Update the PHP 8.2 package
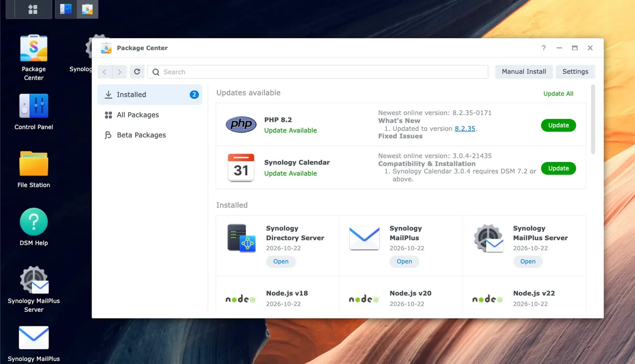Screen dimensions: 635x364 point(558,126)
